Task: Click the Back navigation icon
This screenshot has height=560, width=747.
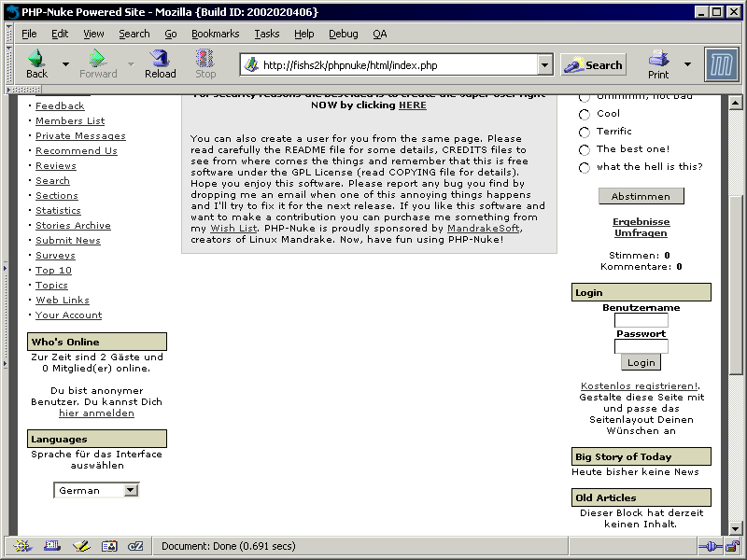Action: [36, 59]
